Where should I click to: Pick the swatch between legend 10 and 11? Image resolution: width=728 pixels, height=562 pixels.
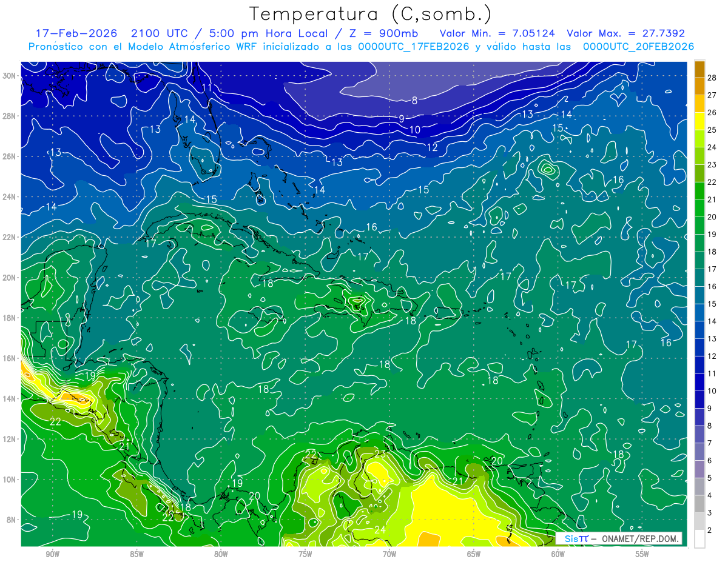pos(699,382)
